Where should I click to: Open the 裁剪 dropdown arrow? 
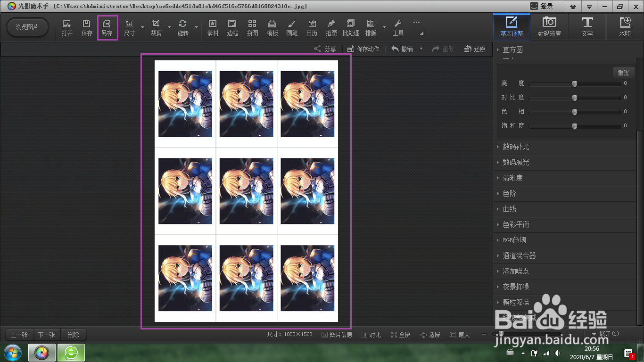pyautogui.click(x=169, y=28)
